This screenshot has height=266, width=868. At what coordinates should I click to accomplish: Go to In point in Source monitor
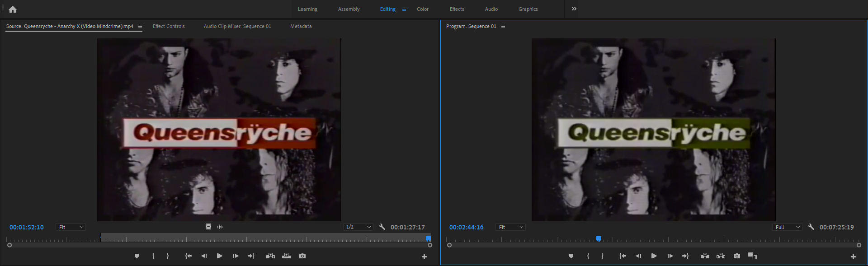[188, 256]
